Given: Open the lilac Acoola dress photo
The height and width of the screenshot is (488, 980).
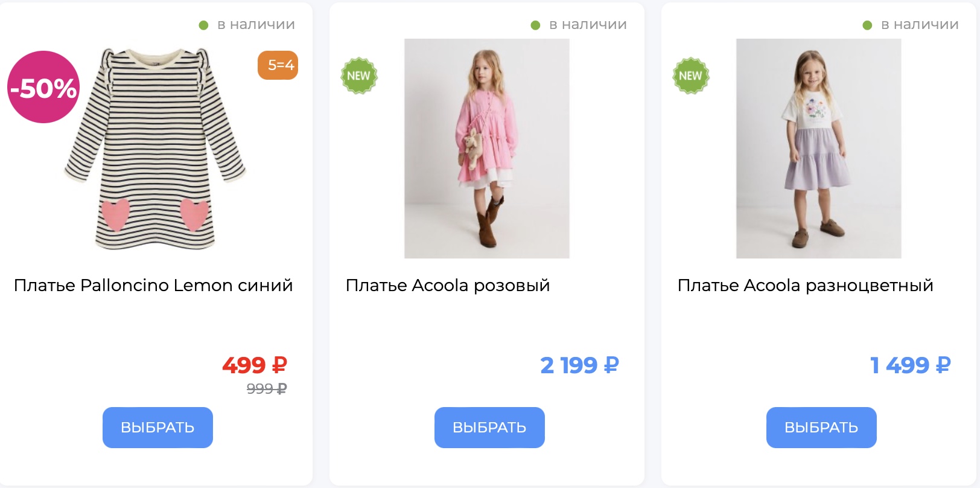Looking at the screenshot, I should pyautogui.click(x=819, y=149).
